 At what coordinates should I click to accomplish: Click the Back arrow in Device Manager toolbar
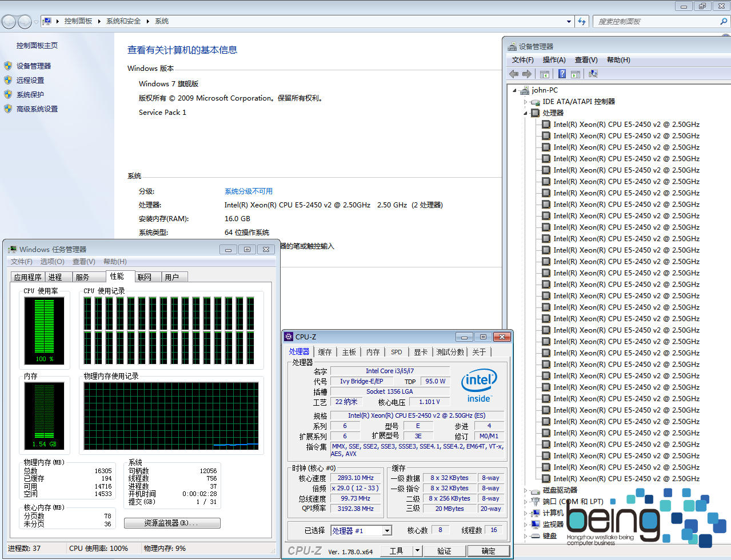point(513,74)
